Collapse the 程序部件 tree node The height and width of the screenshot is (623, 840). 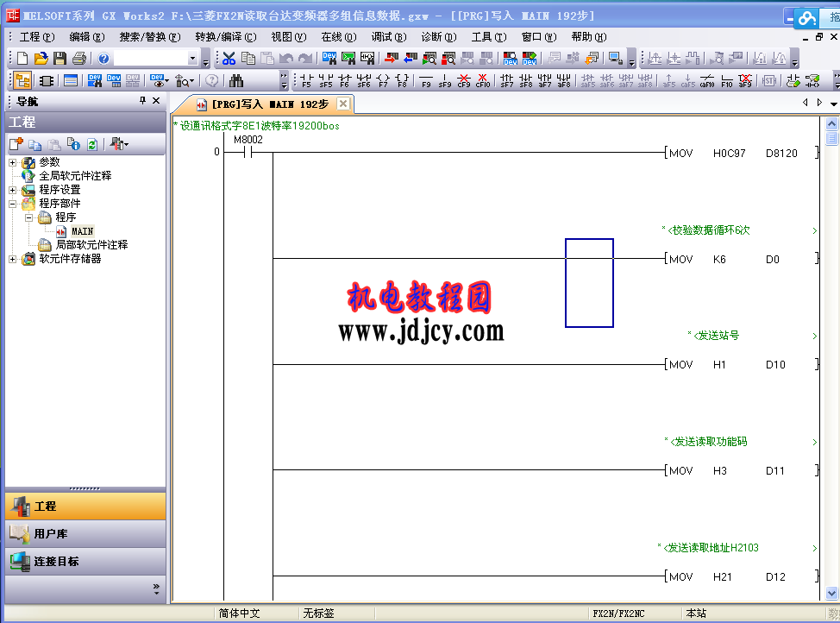(13, 204)
